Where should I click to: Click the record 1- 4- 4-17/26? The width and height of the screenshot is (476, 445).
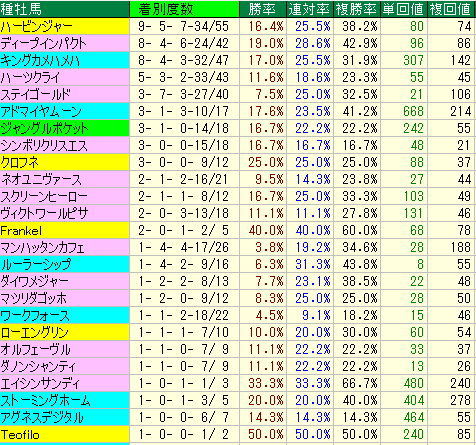pyautogui.click(x=184, y=248)
